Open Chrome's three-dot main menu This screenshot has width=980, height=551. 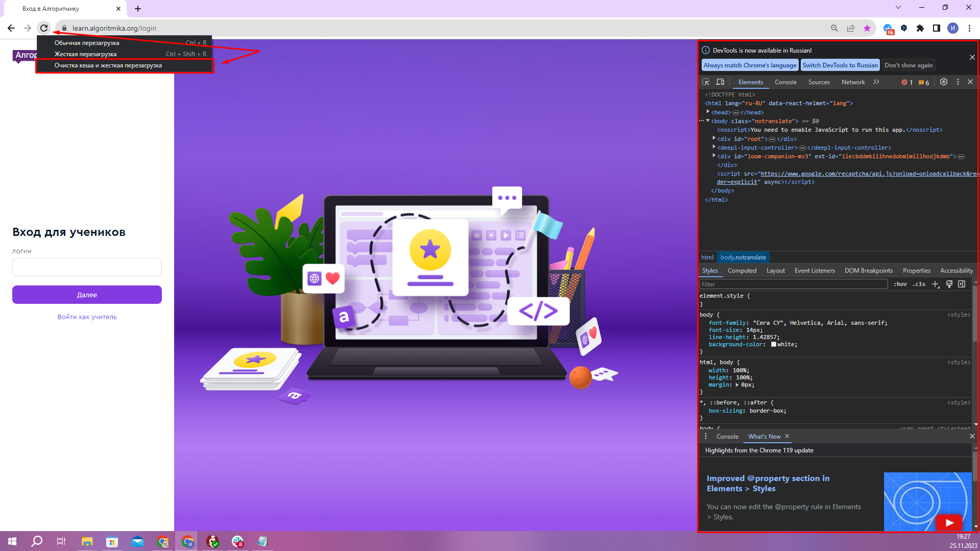[969, 28]
